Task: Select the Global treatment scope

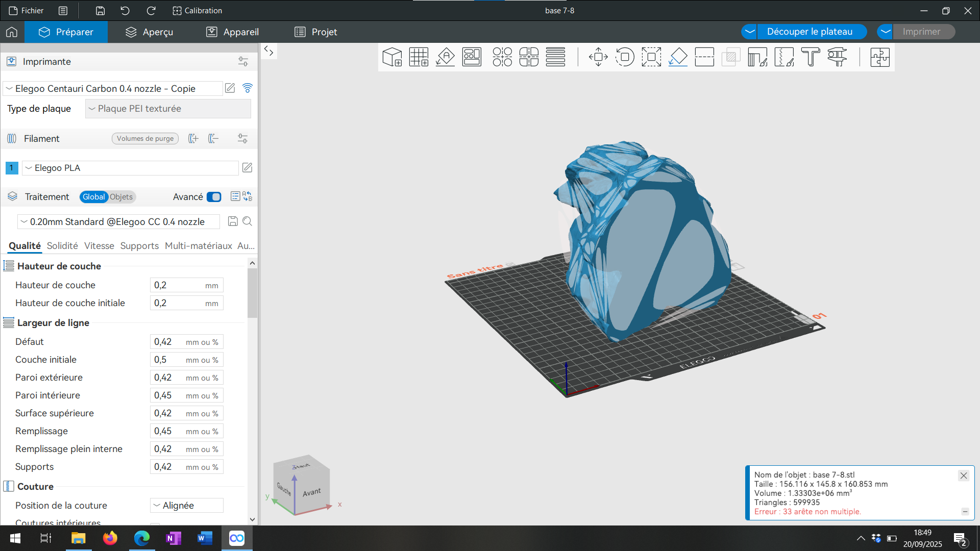Action: click(x=94, y=197)
